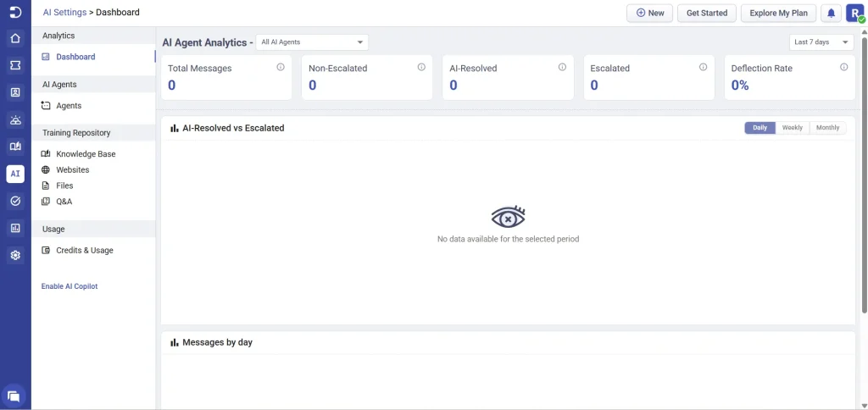Open the Last 7 days dropdown

[x=821, y=42]
